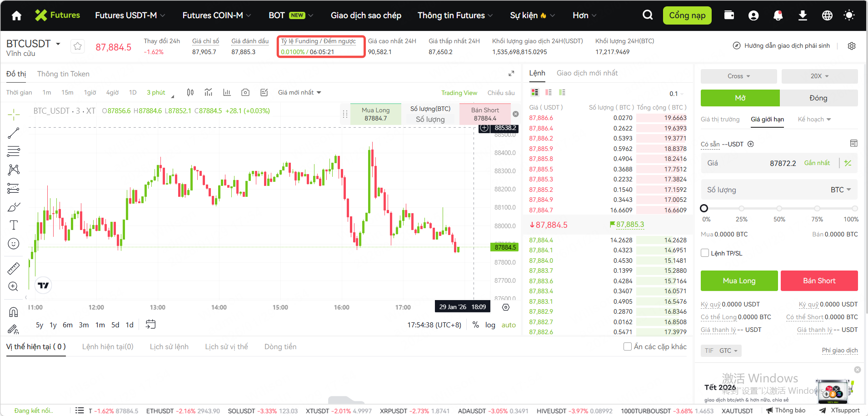Toggle the light/dark theme sun icon
This screenshot has width=868, height=416.
pos(849,15)
